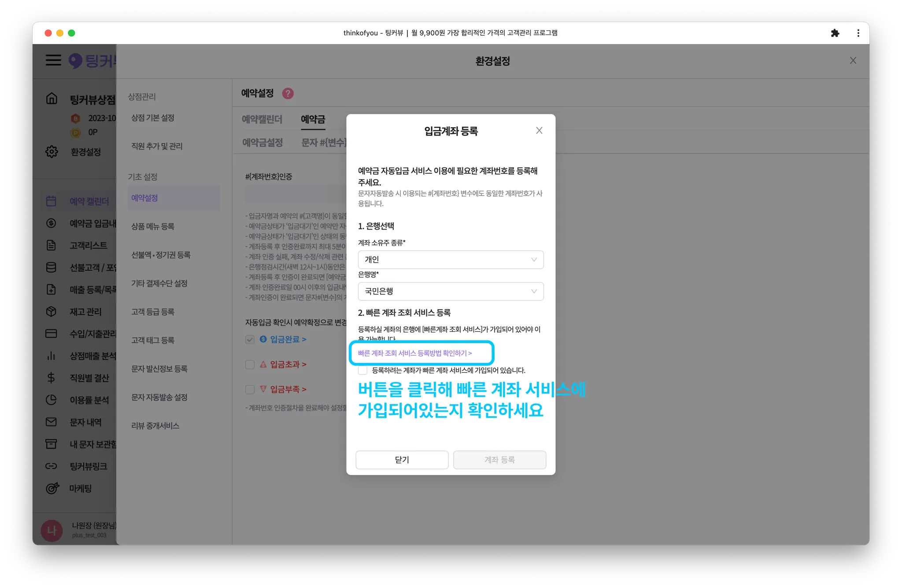The image size is (902, 588).
Task: Click the 환경설정 gear icon
Action: [x=52, y=152]
